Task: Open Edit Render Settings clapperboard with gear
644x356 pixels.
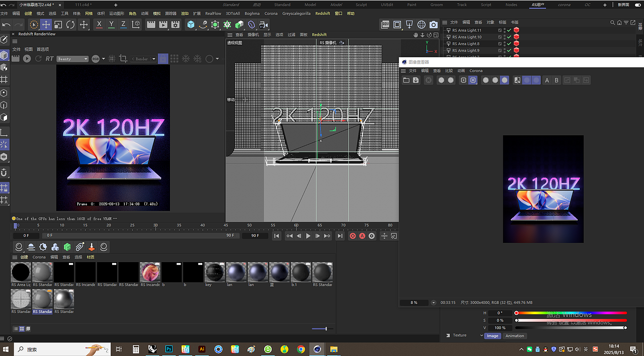Action: 175,24
